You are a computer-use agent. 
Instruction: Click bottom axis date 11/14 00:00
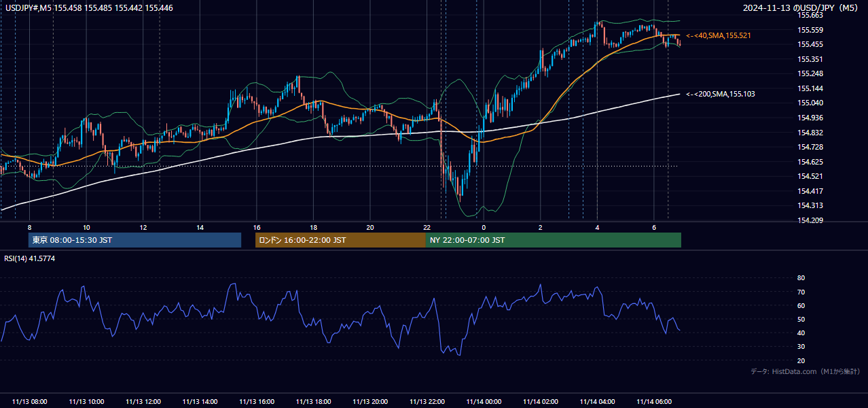(x=484, y=402)
